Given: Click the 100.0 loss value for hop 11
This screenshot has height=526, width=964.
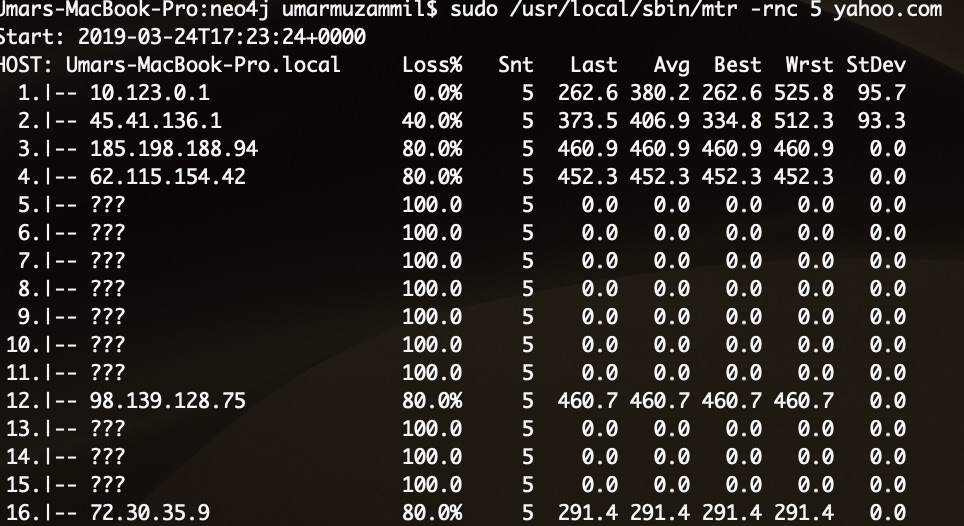Looking at the screenshot, I should tap(432, 372).
